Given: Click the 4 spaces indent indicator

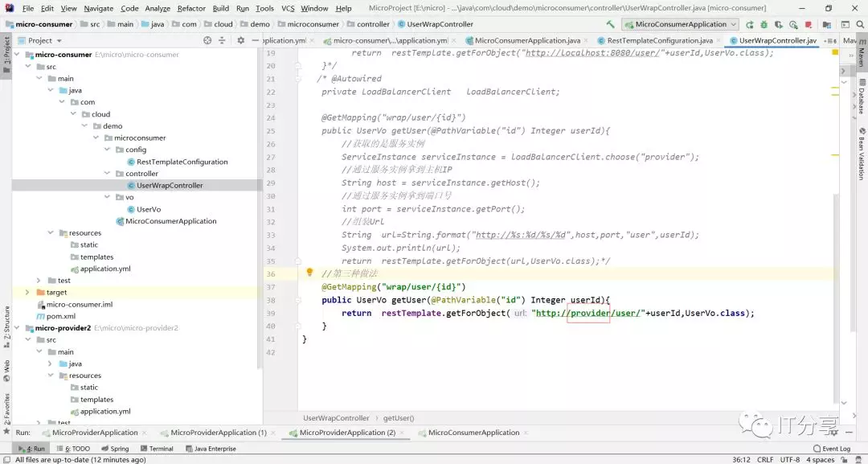Looking at the screenshot, I should (x=820, y=459).
